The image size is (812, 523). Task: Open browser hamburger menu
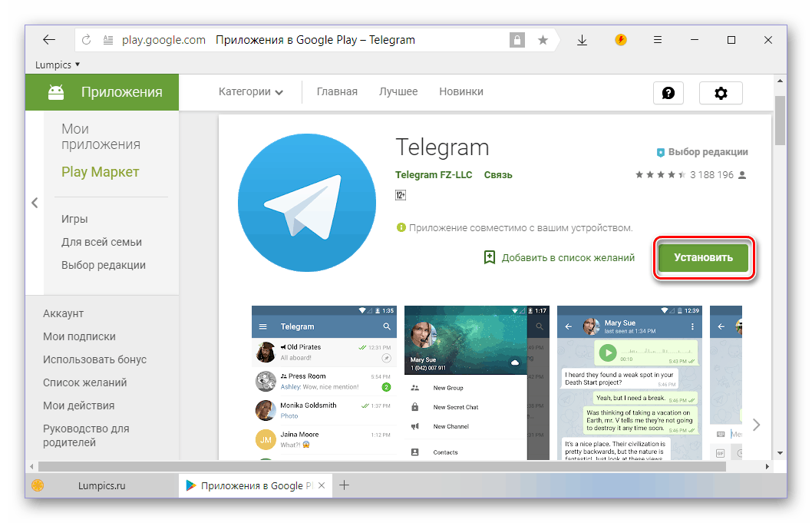[658, 40]
